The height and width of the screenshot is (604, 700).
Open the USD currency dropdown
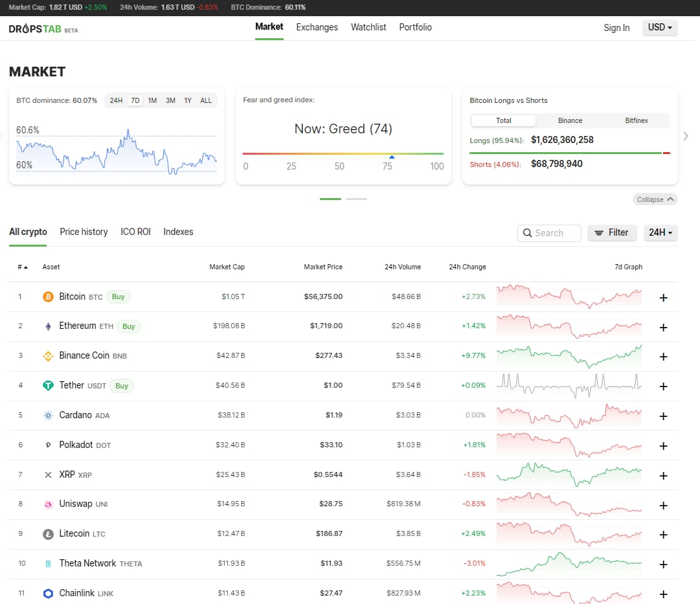click(660, 27)
